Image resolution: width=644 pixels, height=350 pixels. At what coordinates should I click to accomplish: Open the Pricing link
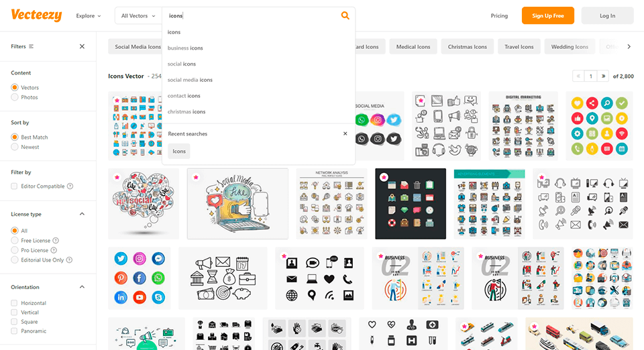pos(499,15)
